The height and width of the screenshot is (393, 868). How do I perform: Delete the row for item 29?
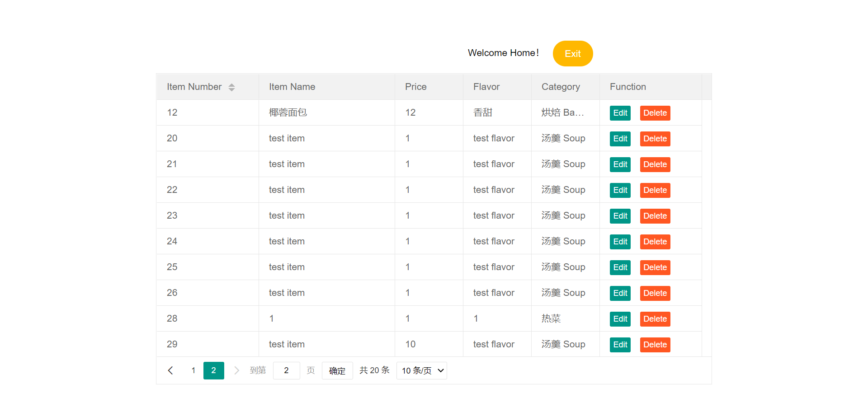[x=655, y=345]
